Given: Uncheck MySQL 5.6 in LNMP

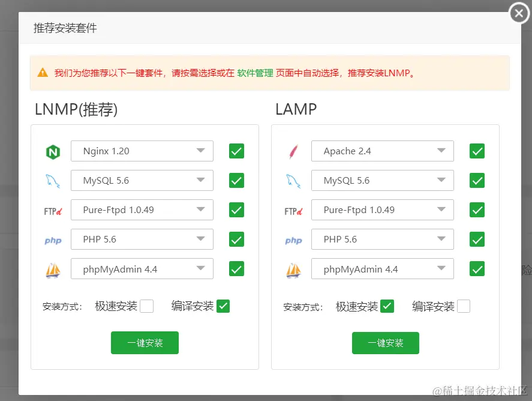Looking at the screenshot, I should tap(236, 180).
